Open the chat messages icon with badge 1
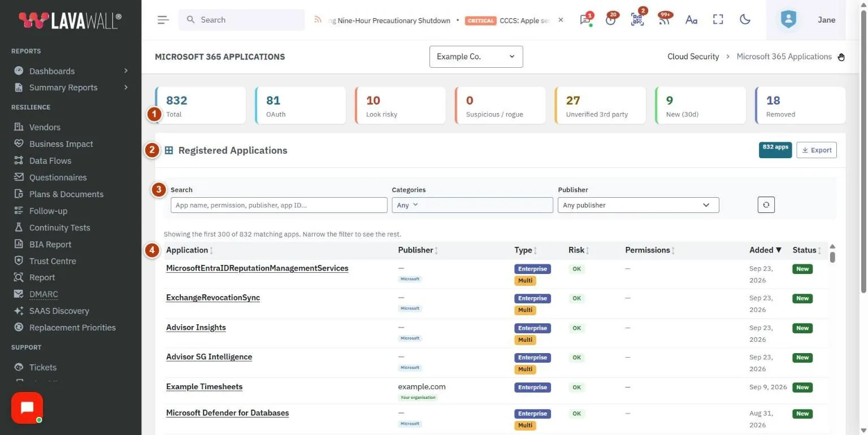This screenshot has width=868, height=435. tap(585, 20)
